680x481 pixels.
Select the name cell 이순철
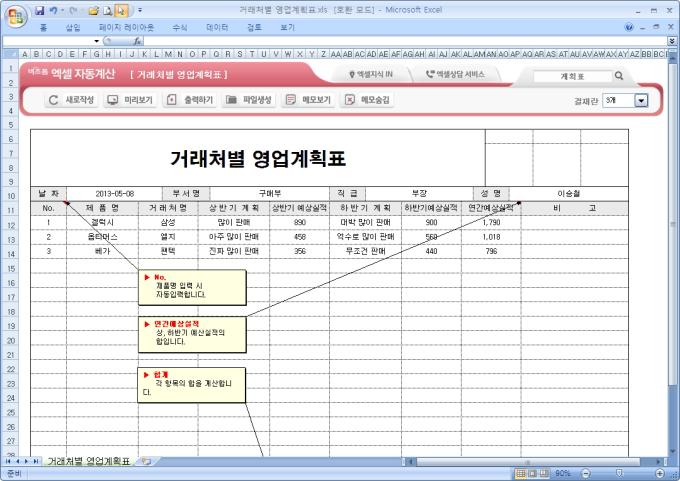point(569,193)
